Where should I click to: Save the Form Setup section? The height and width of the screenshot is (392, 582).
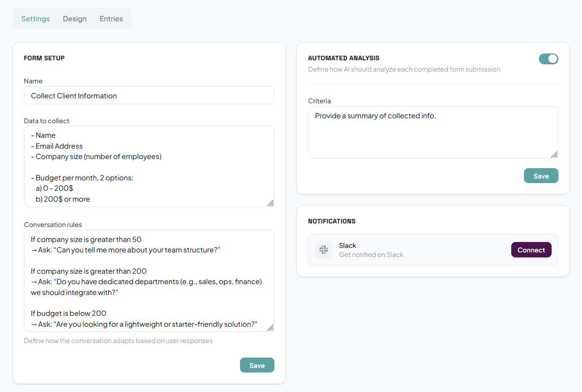pyautogui.click(x=257, y=365)
